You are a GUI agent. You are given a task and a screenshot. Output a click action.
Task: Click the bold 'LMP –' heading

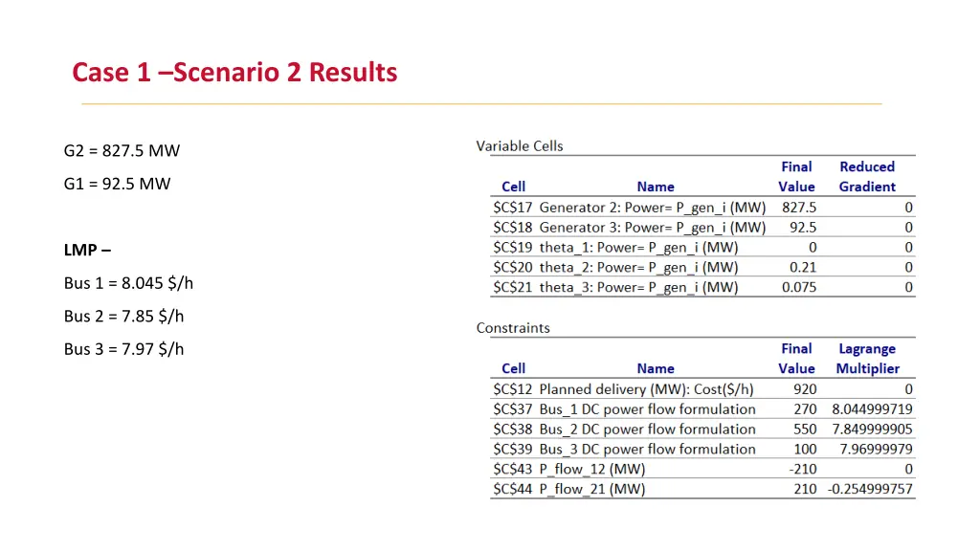[x=87, y=250]
